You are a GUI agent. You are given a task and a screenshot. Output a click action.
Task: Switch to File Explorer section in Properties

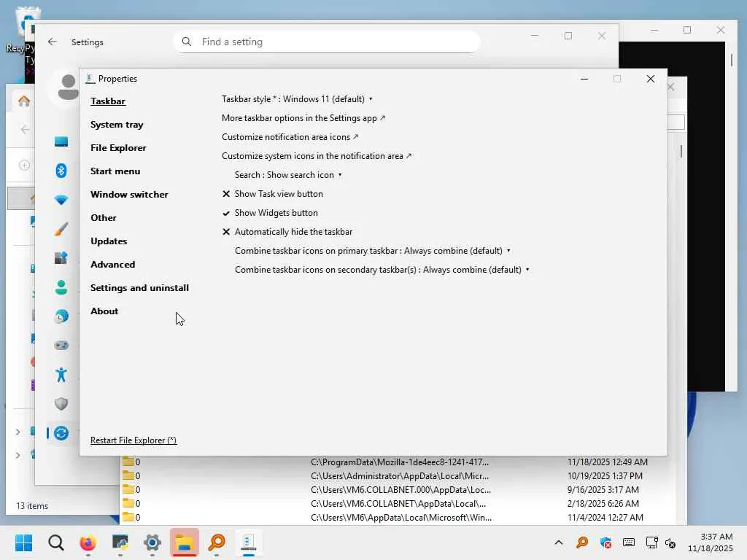pyautogui.click(x=118, y=147)
